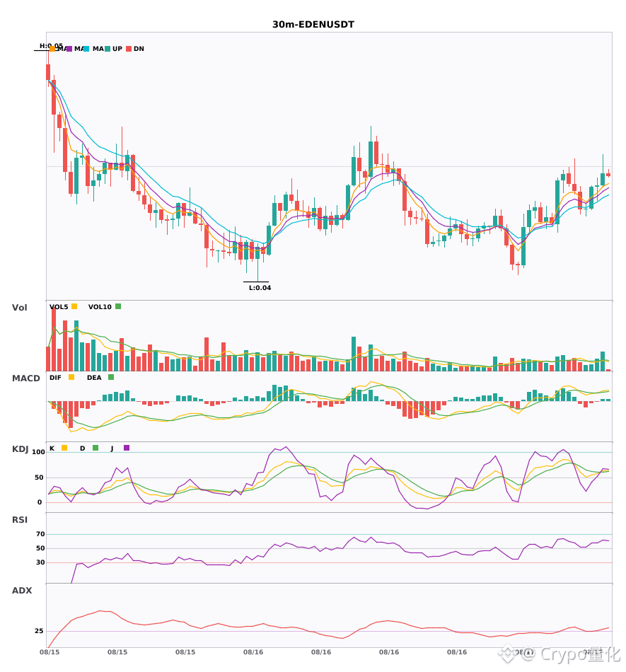
Task: Click the cyan MA legend swatch
Action: (86, 49)
